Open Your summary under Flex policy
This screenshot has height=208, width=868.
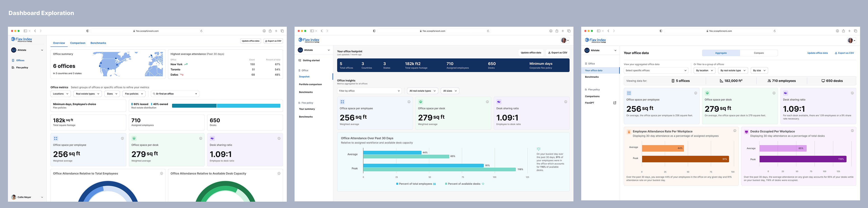307,109
